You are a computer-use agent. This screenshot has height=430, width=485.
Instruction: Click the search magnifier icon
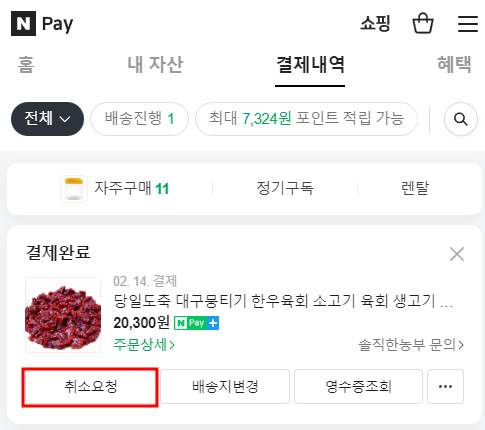(461, 119)
